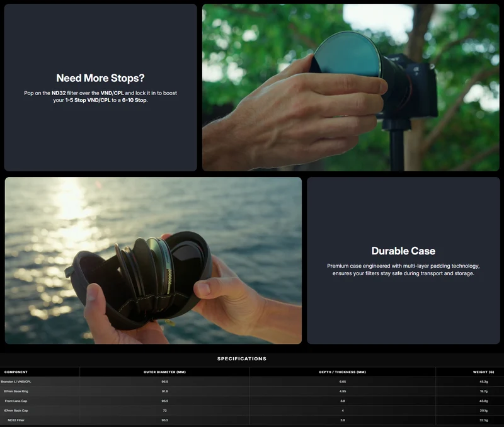Click the 43.8g weight value
This screenshot has height=427, width=504.
coord(483,401)
